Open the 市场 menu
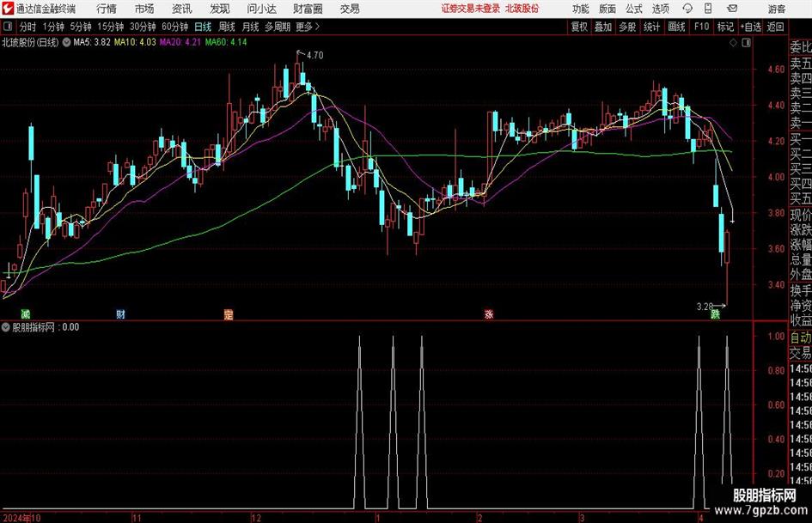Viewport: 812px width, 523px height. [144, 9]
